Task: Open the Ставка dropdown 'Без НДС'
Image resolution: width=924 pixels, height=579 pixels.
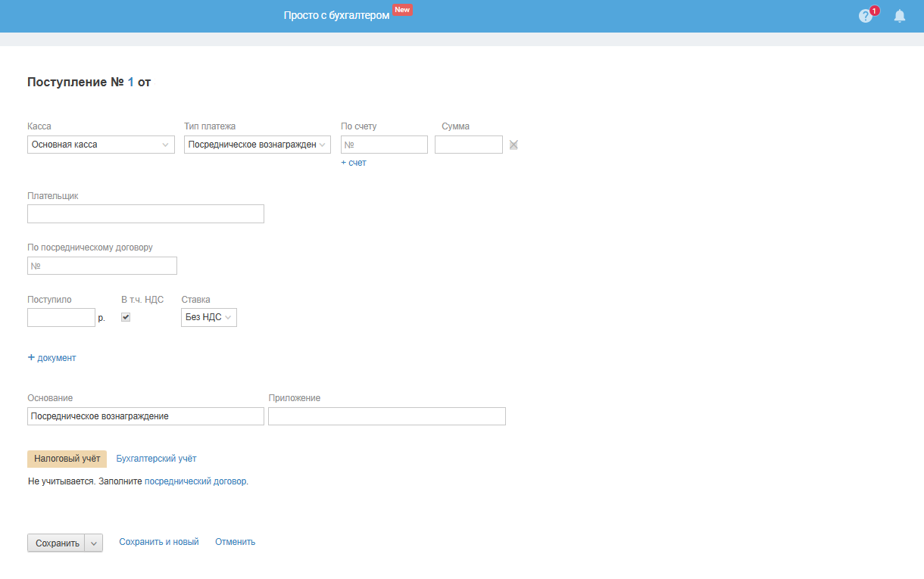Action: tap(209, 317)
